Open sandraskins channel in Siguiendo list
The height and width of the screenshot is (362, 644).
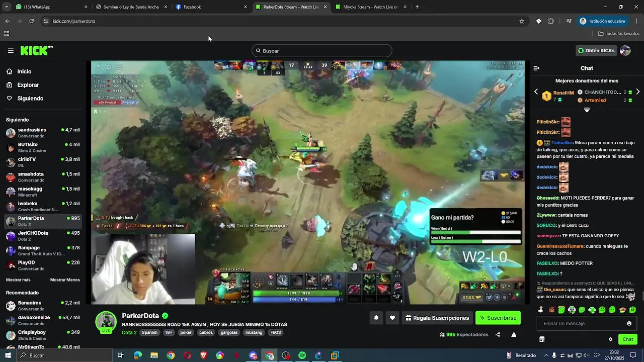(x=43, y=133)
